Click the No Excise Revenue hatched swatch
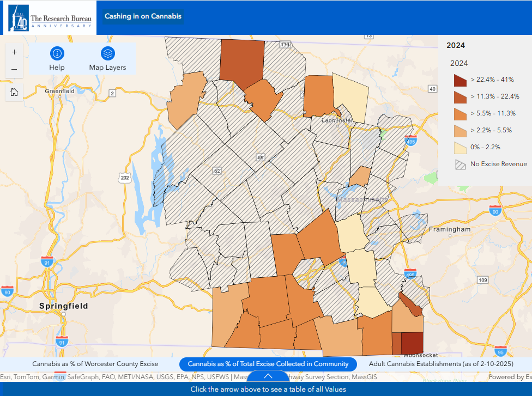This screenshot has width=532, height=396. click(x=460, y=165)
